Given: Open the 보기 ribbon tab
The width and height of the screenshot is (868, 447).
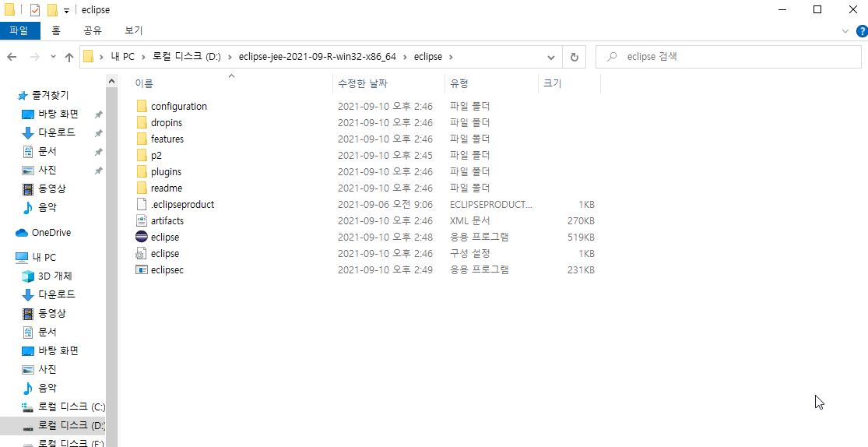Looking at the screenshot, I should coord(134,31).
